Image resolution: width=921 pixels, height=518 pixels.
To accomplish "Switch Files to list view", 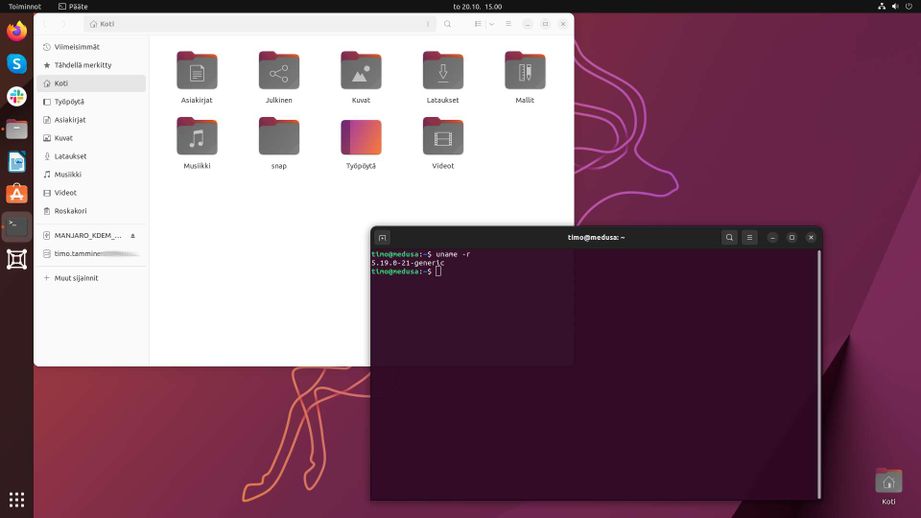I will (478, 24).
